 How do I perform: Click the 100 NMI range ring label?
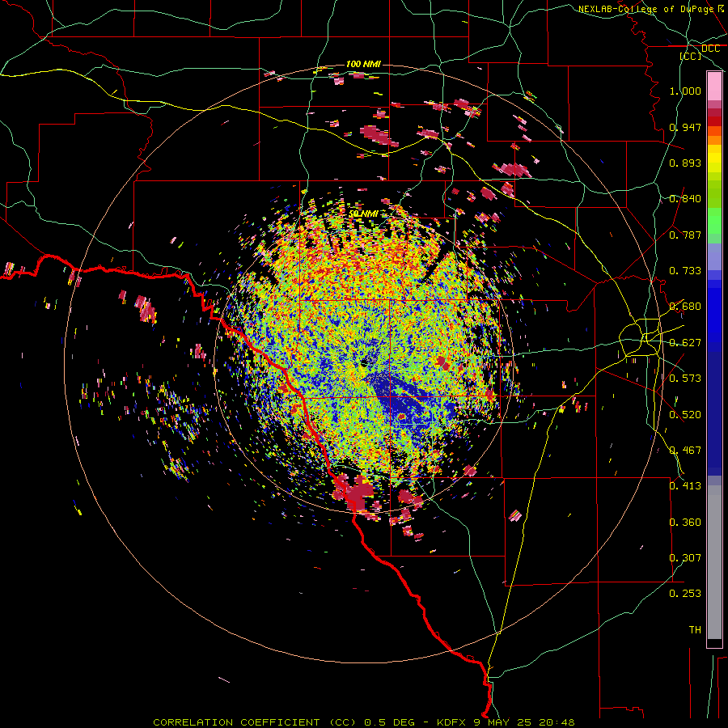click(363, 64)
